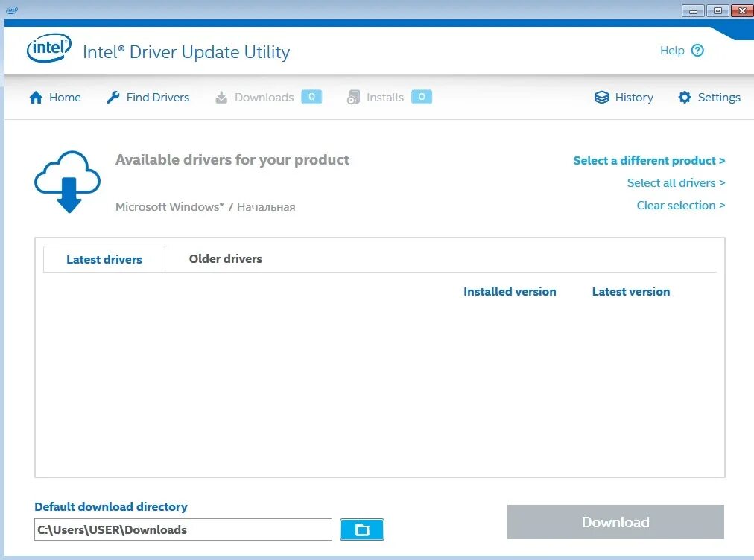Viewport: 754px width, 560px height.
Task: Open the Downloads section label
Action: (264, 98)
